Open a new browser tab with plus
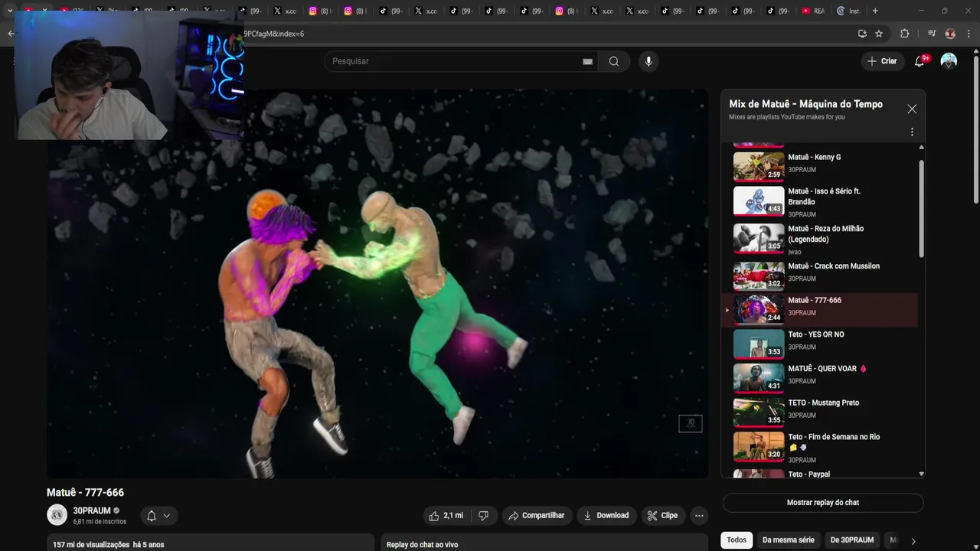The height and width of the screenshot is (551, 980). [x=875, y=11]
